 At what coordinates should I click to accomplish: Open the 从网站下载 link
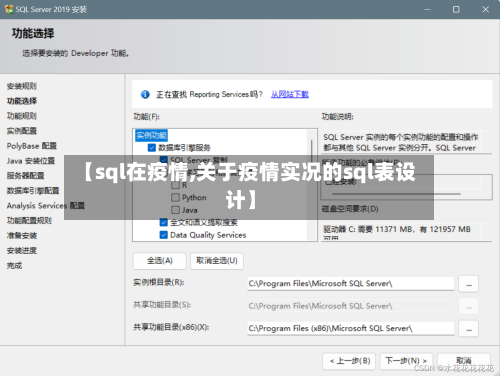click(x=290, y=94)
